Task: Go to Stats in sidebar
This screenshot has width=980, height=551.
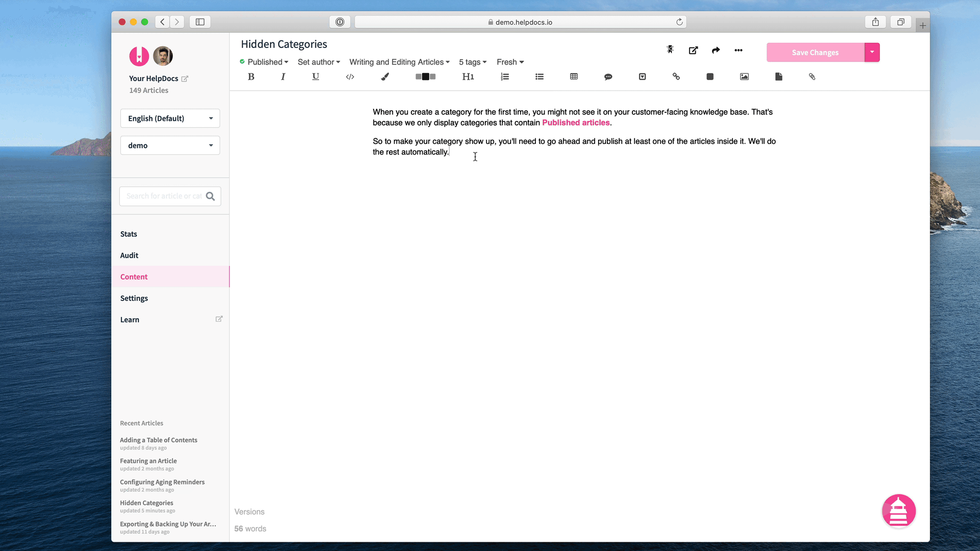Action: point(129,234)
